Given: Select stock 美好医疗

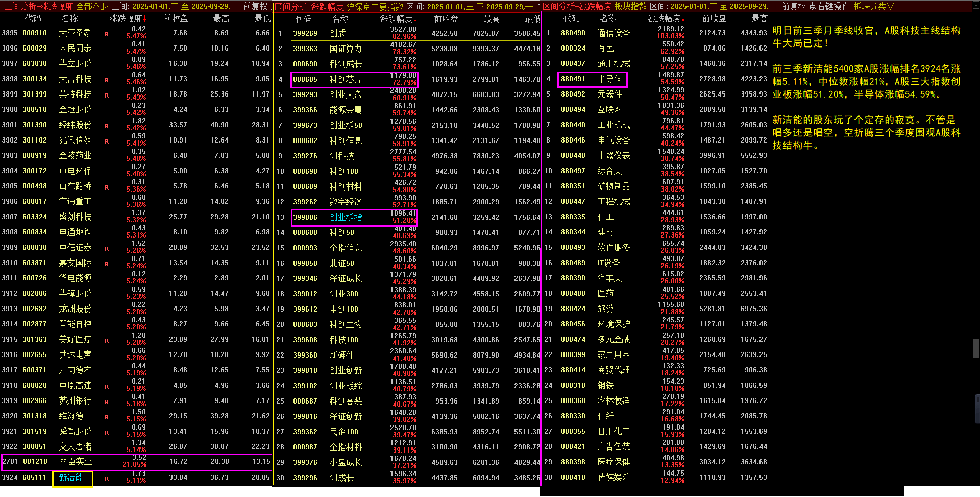Looking at the screenshot, I should (75, 339).
